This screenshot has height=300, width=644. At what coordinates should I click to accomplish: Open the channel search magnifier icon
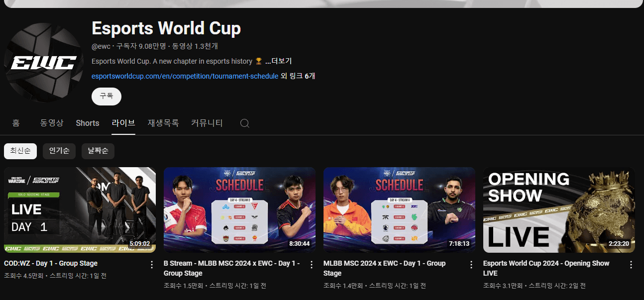point(244,123)
